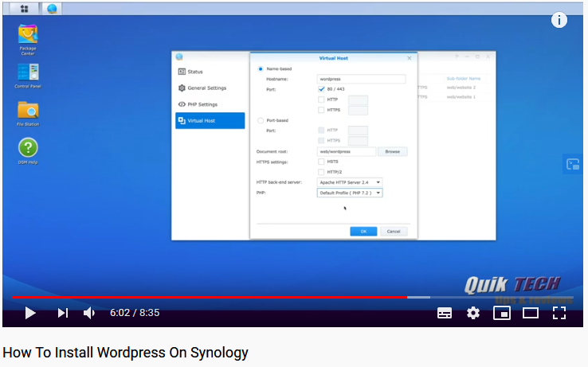Click the video title How To Install Wordpress On Synology

point(125,353)
